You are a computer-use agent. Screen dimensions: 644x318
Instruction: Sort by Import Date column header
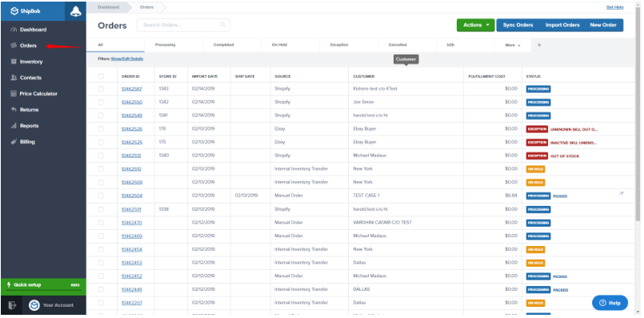[205, 77]
